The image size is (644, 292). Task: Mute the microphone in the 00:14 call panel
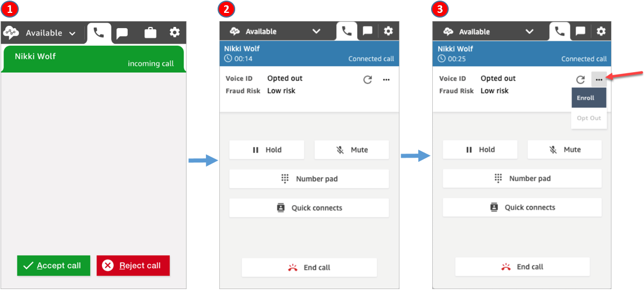click(351, 150)
